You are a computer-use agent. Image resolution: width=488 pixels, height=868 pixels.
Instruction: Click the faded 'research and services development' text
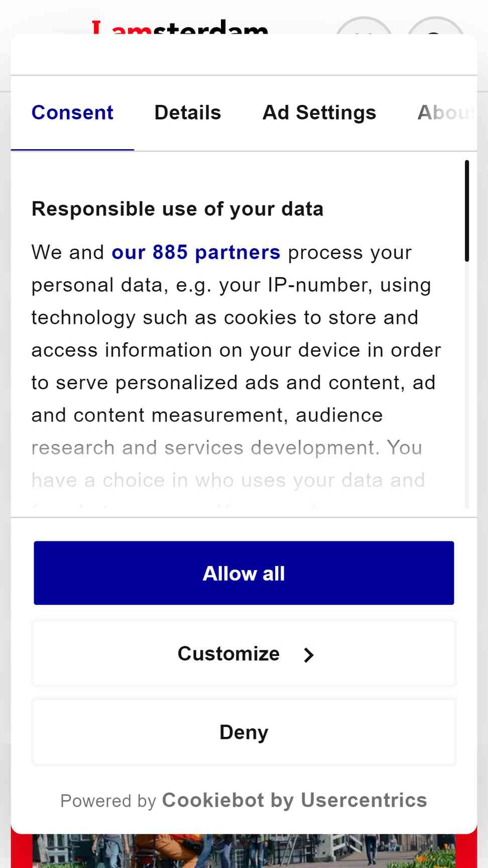tap(205, 448)
